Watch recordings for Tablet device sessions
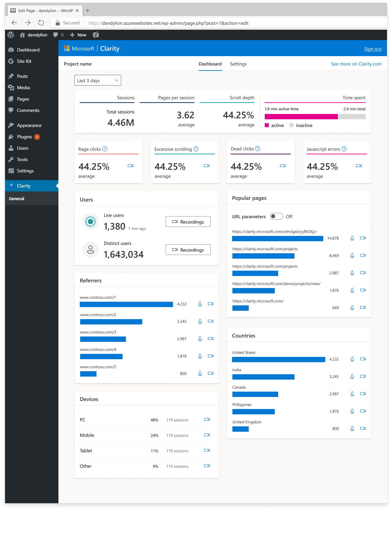The height and width of the screenshot is (545, 392). point(207,450)
